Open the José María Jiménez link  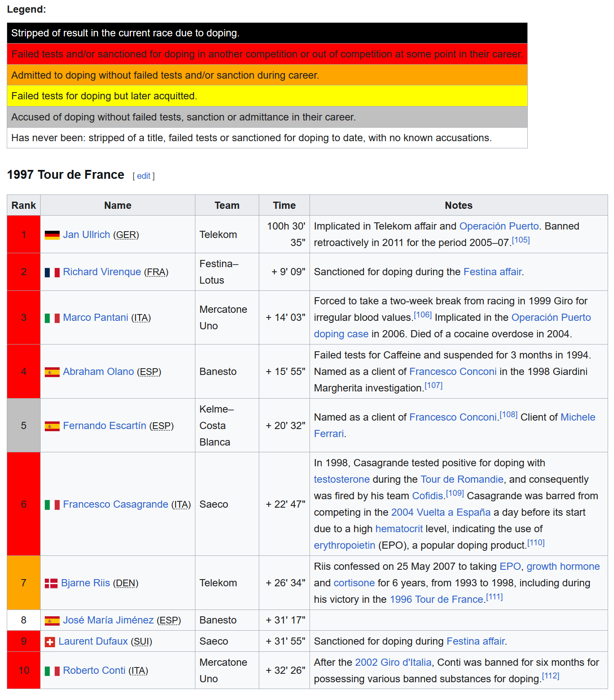[x=108, y=620]
